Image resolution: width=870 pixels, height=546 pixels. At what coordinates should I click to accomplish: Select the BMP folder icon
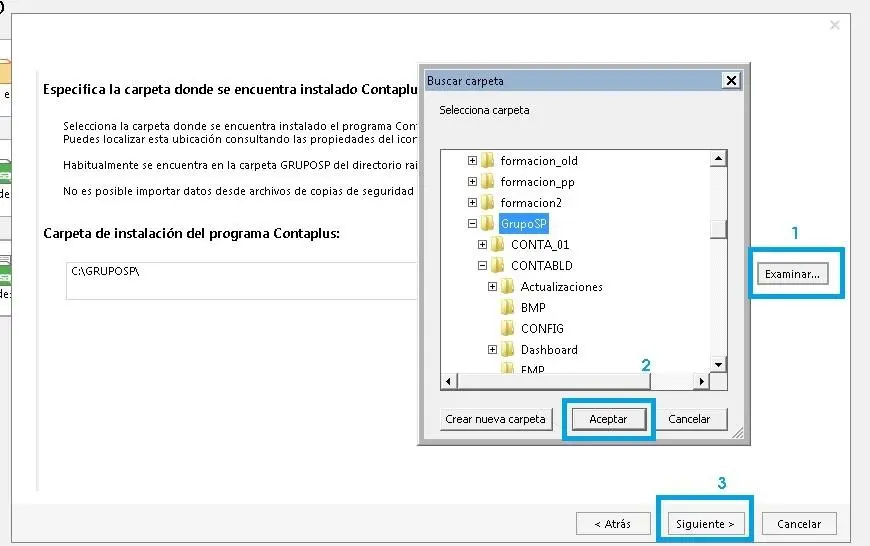pyautogui.click(x=507, y=307)
